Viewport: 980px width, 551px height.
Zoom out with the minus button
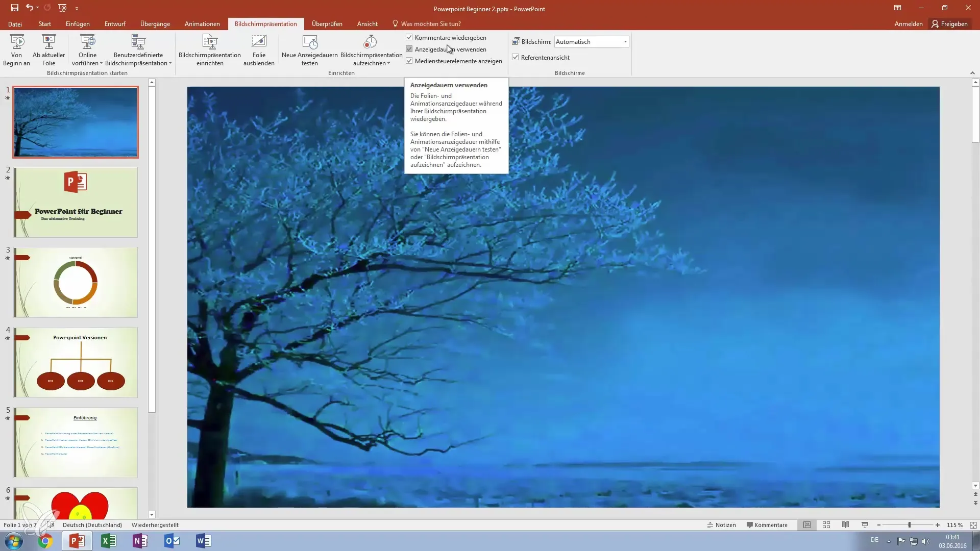(879, 524)
